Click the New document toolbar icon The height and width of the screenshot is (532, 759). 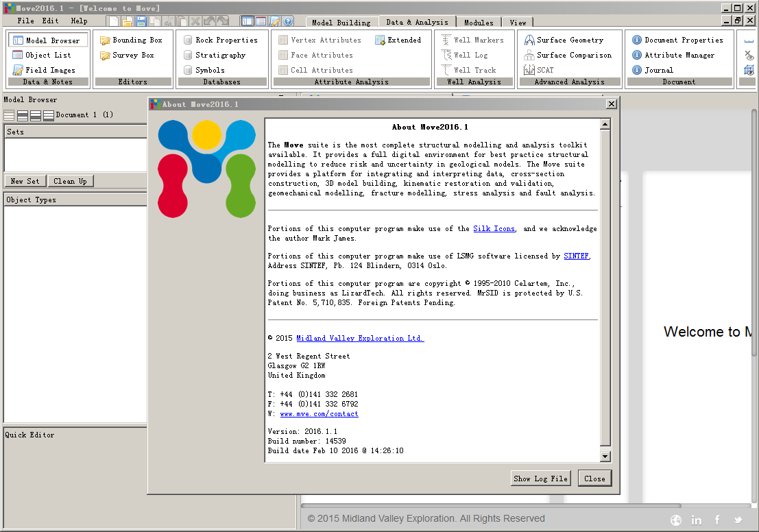tap(113, 21)
